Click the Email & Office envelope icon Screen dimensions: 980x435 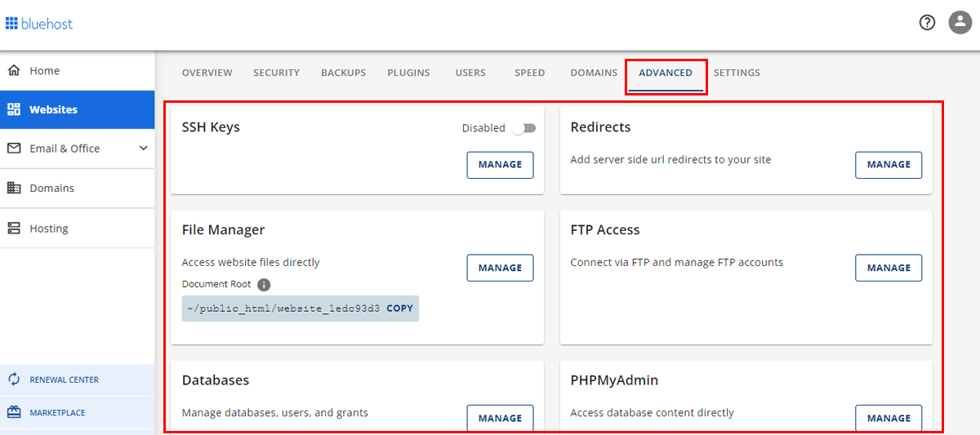(x=14, y=149)
